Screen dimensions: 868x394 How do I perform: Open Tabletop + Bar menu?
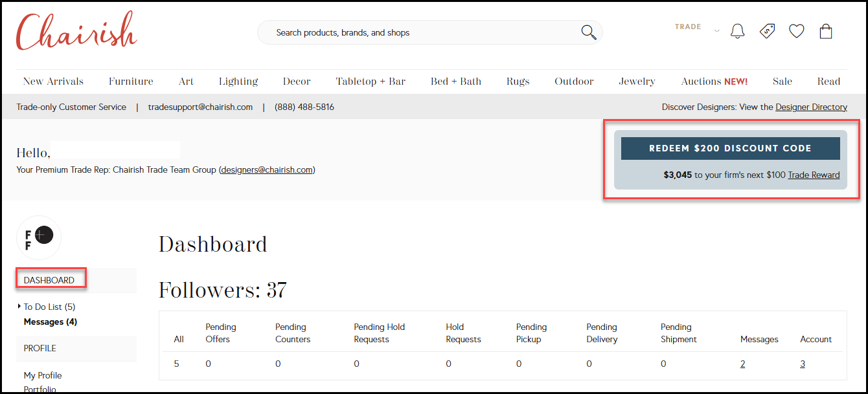coord(371,82)
